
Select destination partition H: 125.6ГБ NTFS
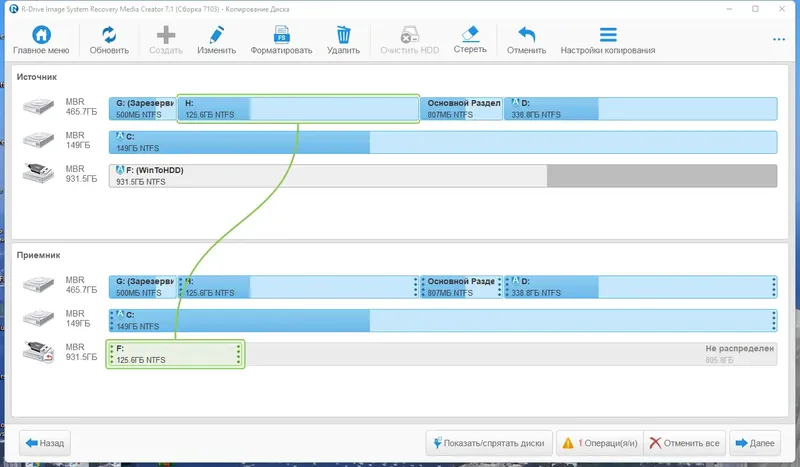(298, 287)
